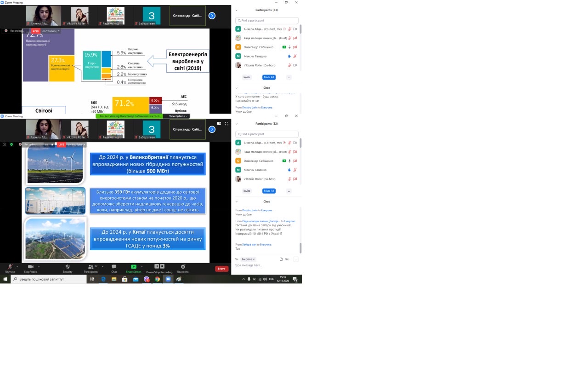Click Invite in lower participants panel
Screen dimensions: 588x368
point(247,191)
